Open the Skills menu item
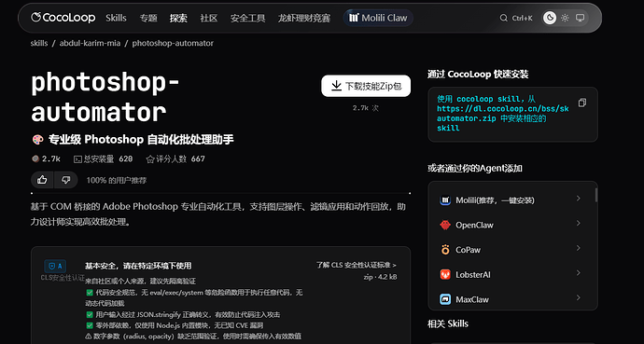 (x=116, y=18)
